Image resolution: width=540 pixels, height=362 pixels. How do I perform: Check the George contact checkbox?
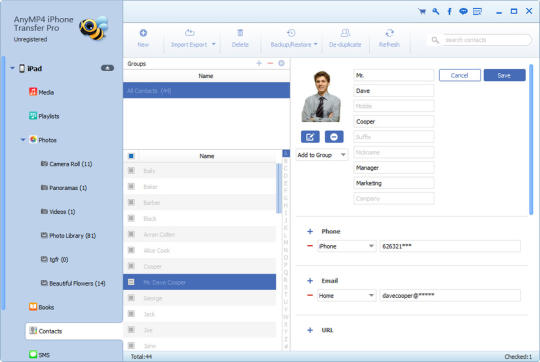(x=131, y=298)
